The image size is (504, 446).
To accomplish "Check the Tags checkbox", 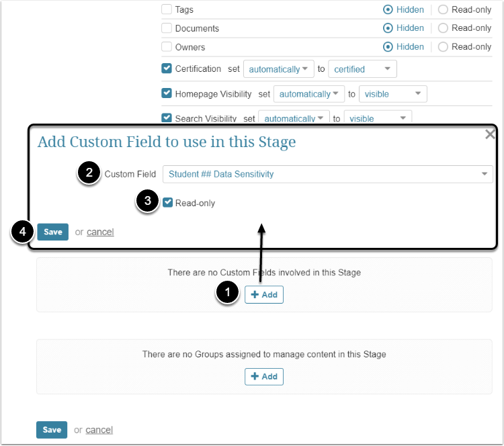I will (x=167, y=10).
